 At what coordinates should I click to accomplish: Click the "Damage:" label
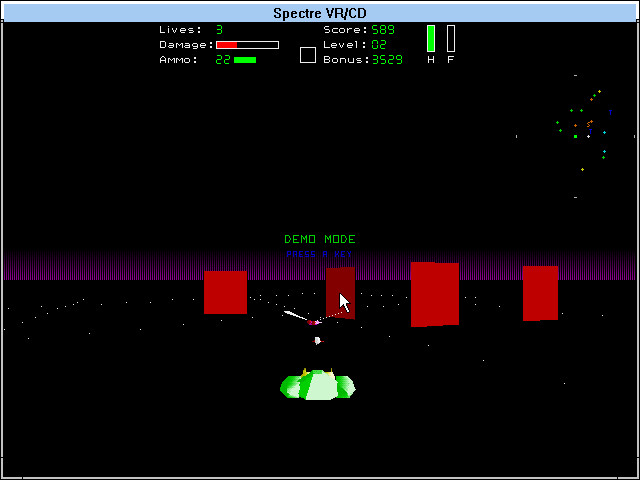click(x=186, y=45)
